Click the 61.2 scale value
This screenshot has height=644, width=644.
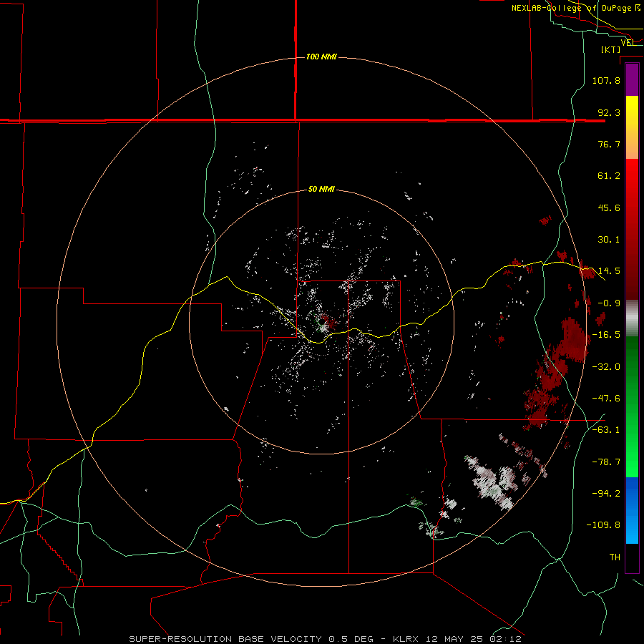tap(609, 176)
